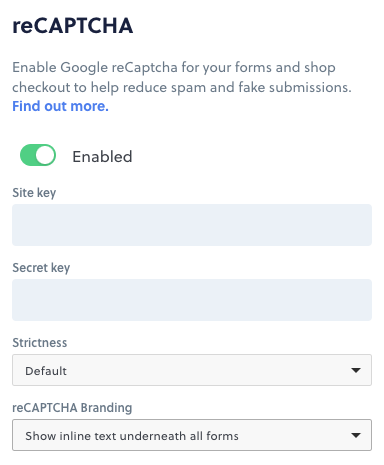This screenshot has height=465, width=384.
Task: Select the Default value text
Action: click(46, 371)
